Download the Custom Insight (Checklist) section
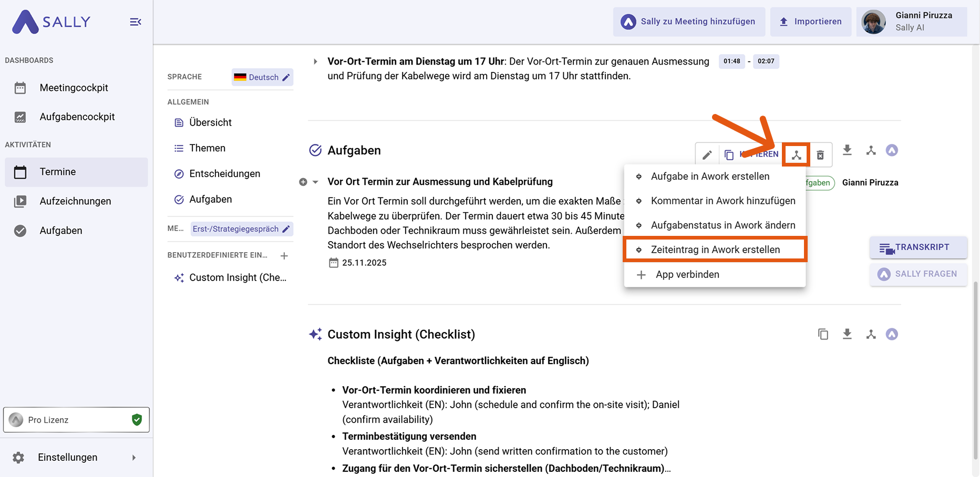The height and width of the screenshot is (477, 980). (847, 334)
